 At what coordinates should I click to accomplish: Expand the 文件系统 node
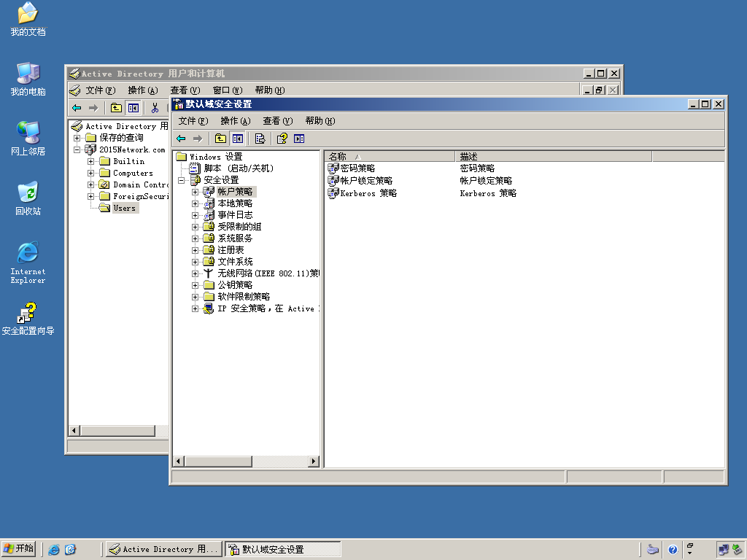[195, 262]
